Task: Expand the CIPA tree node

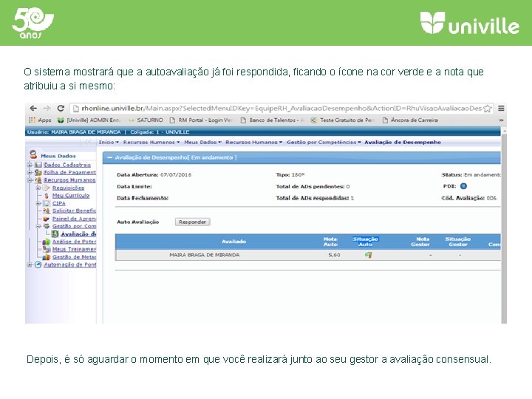Action: [x=38, y=204]
